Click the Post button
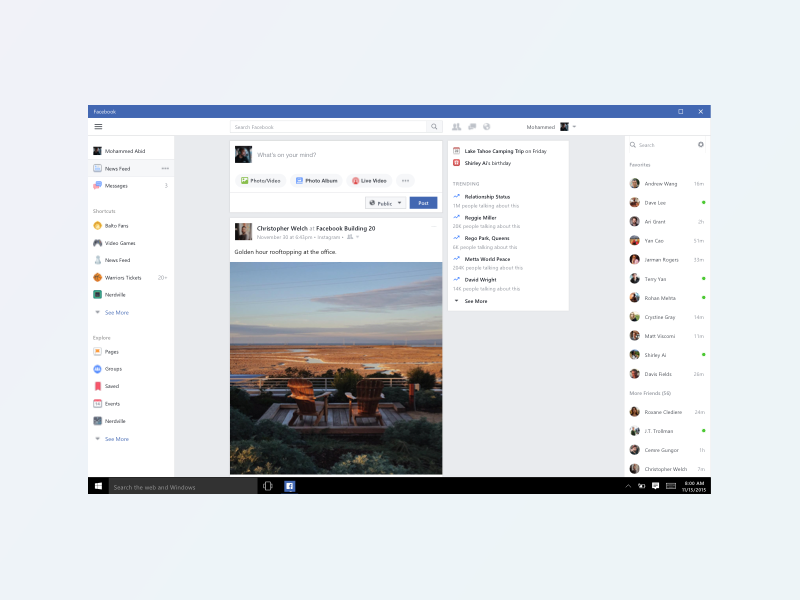 click(423, 203)
